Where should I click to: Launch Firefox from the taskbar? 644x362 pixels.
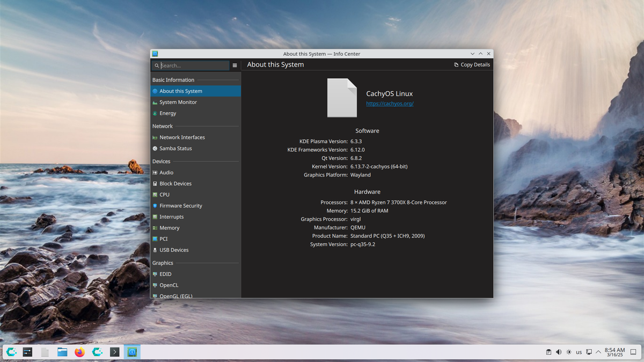(80, 352)
